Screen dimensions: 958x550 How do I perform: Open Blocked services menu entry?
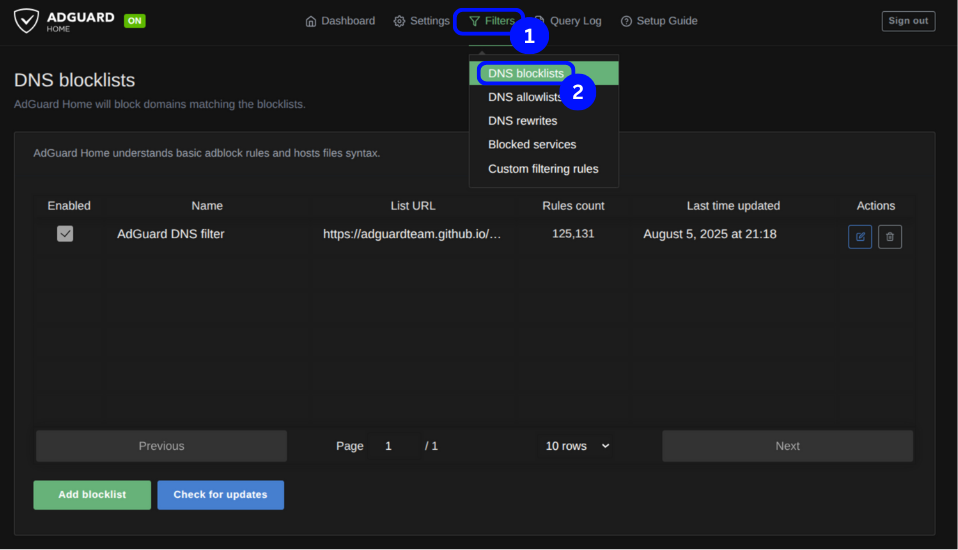(x=532, y=145)
